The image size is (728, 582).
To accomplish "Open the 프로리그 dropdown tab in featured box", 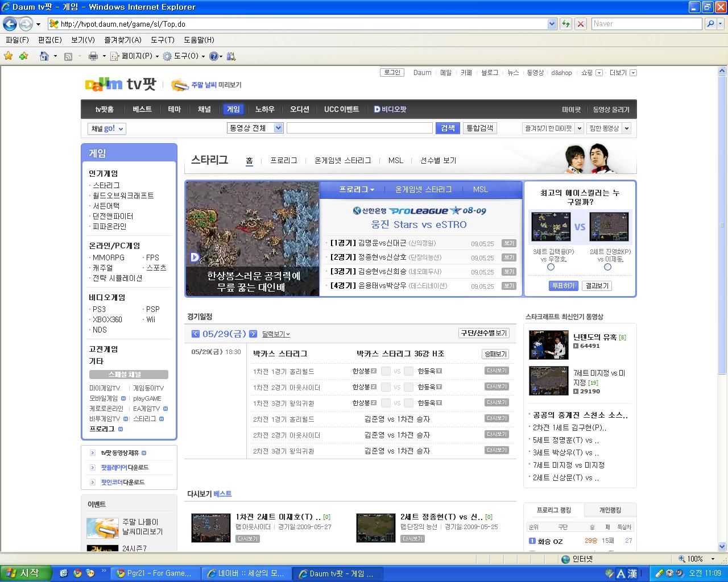I will click(x=357, y=189).
